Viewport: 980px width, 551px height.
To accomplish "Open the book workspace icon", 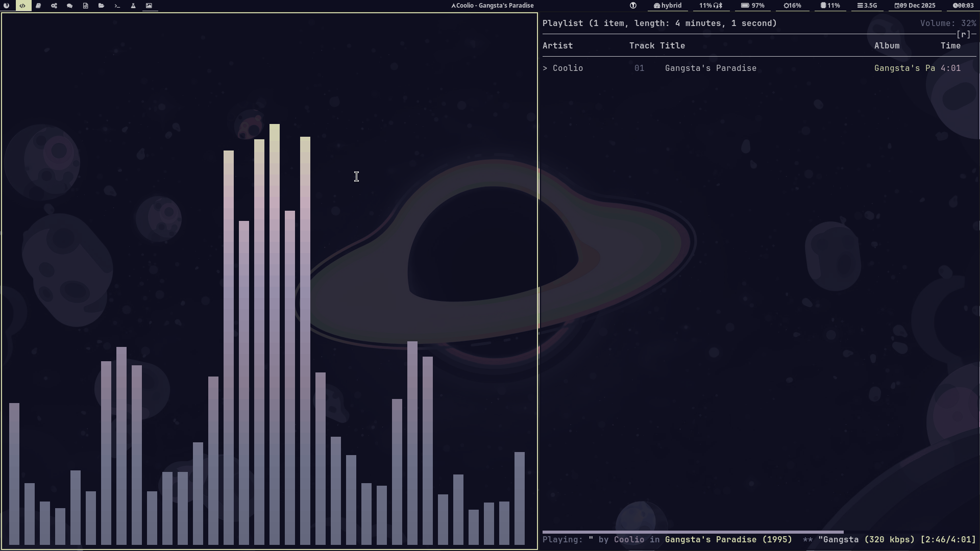I will pyautogui.click(x=38, y=6).
